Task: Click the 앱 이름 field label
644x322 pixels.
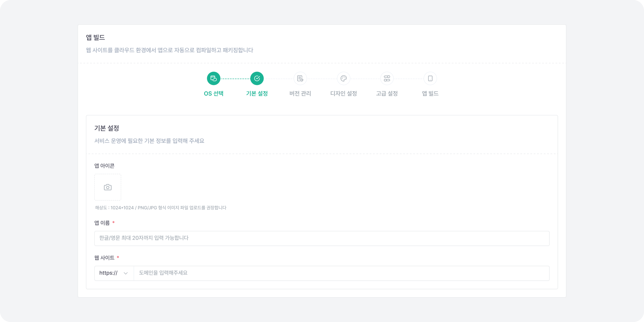Action: click(x=102, y=223)
